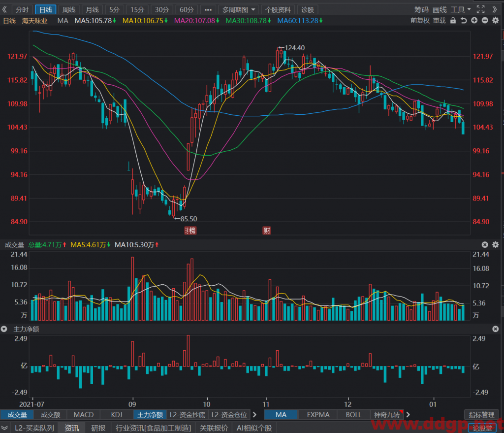Click the top-right double chevron

(495, 9)
